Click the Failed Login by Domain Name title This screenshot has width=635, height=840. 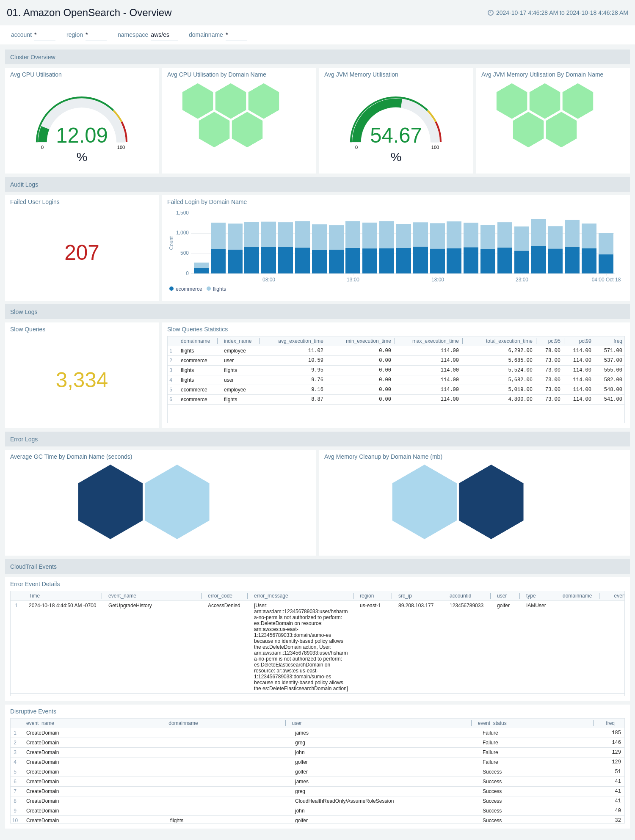coord(207,202)
